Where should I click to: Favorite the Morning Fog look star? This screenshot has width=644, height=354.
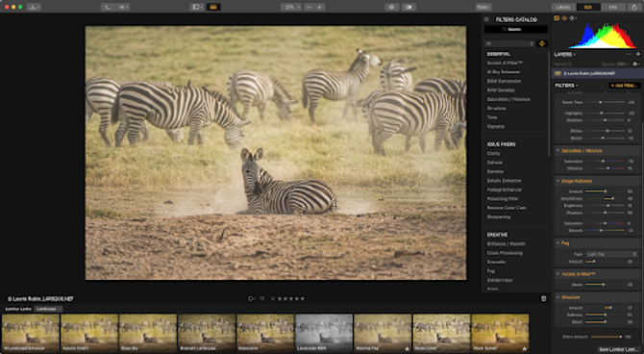click(407, 348)
